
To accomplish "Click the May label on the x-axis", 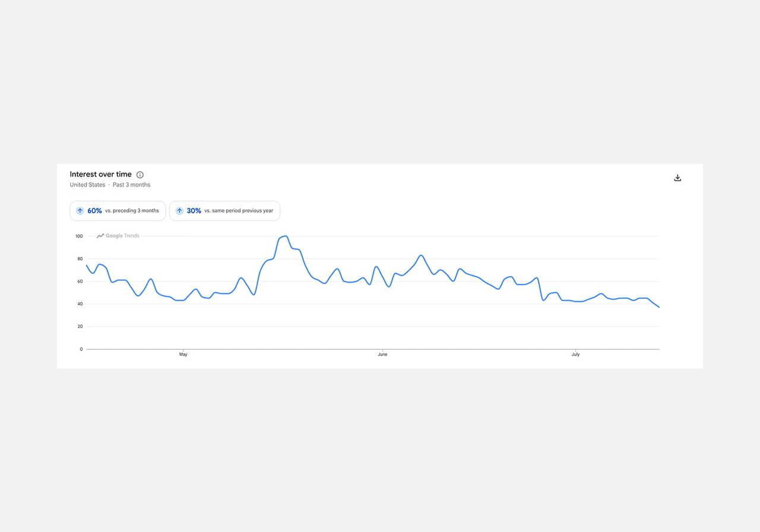I will pos(183,354).
